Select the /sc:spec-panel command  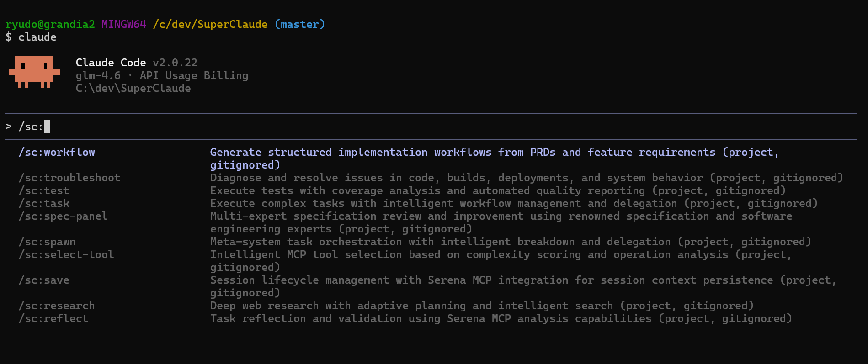point(63,216)
